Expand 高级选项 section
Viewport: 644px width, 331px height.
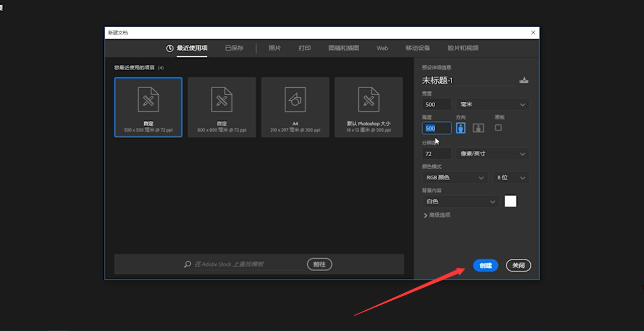pyautogui.click(x=437, y=215)
